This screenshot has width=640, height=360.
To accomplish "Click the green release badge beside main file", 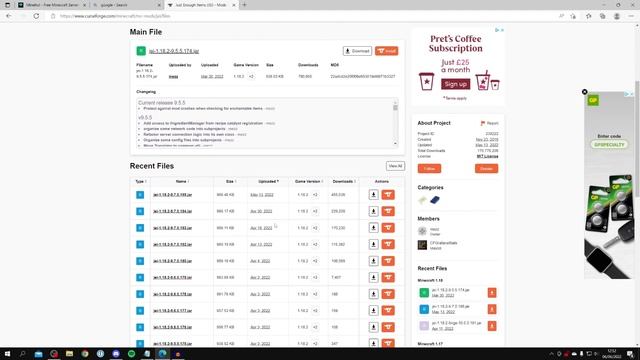I will click(x=141, y=51).
